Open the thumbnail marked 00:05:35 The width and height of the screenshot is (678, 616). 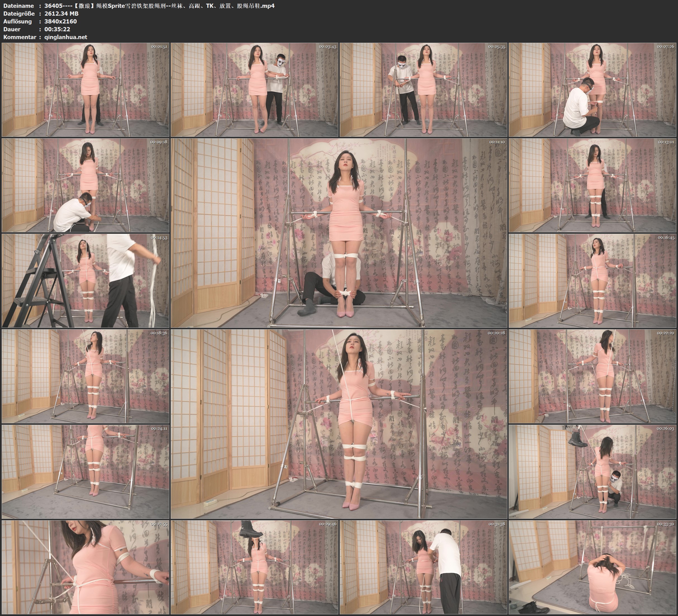pos(424,89)
